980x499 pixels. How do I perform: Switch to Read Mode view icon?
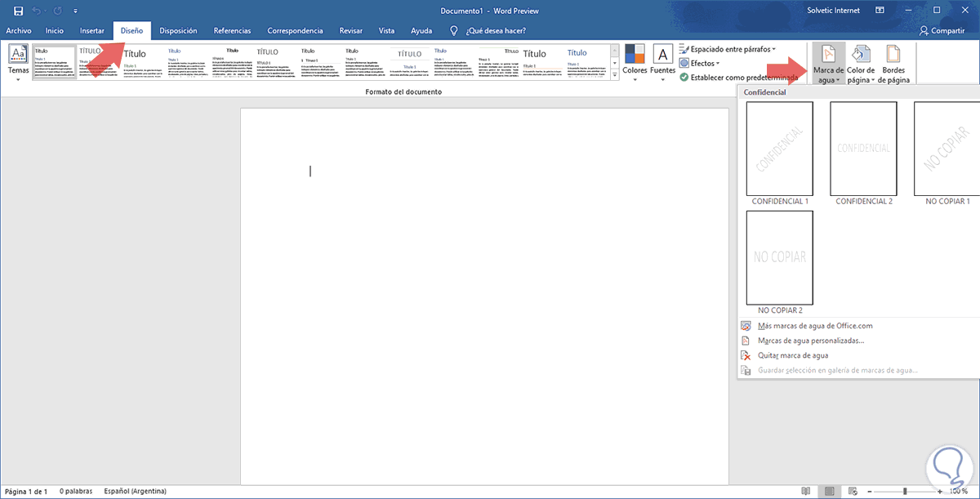(x=806, y=492)
